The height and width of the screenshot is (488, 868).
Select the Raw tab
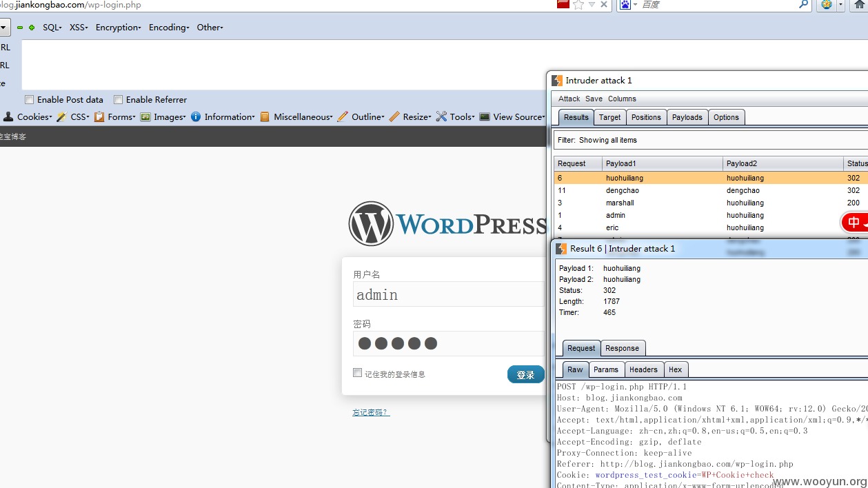575,369
